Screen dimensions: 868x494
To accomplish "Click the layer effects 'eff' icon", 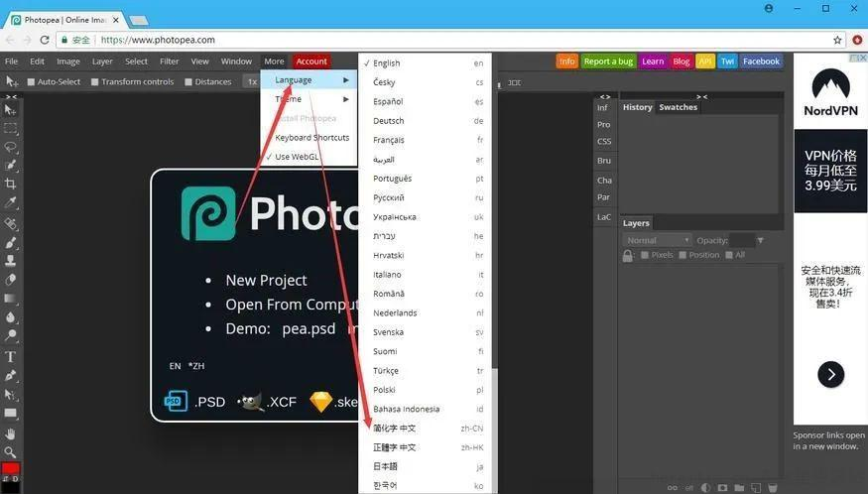I will (689, 488).
